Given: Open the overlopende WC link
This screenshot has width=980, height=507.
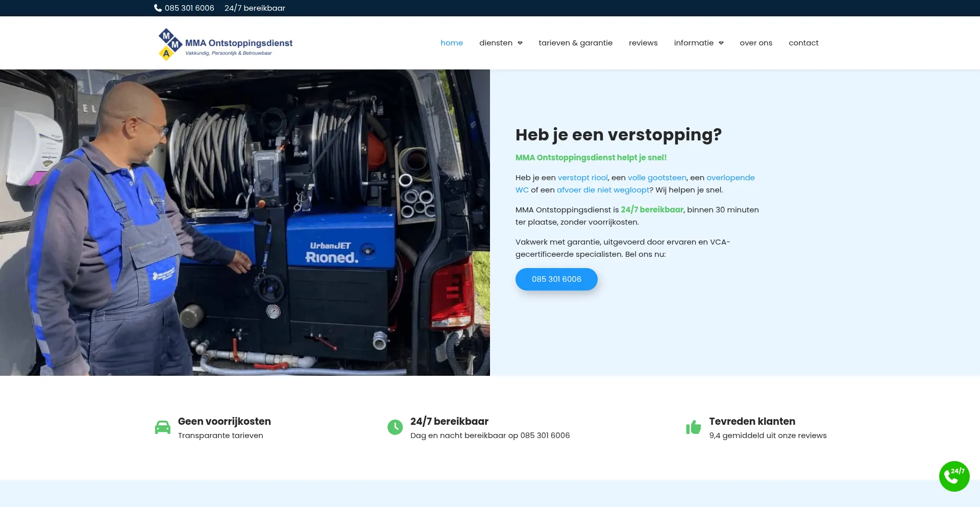Looking at the screenshot, I should click(731, 177).
